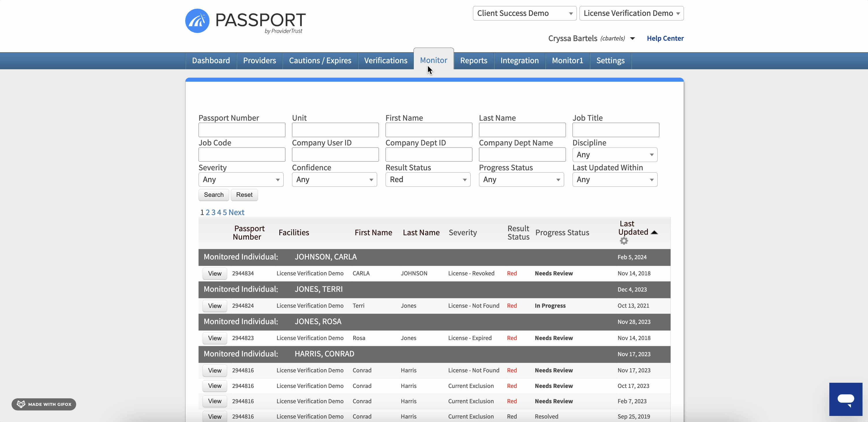Click the Monitored Individual JONES, ROSA row
Viewport: 868px width, 422px height.
[x=434, y=322]
